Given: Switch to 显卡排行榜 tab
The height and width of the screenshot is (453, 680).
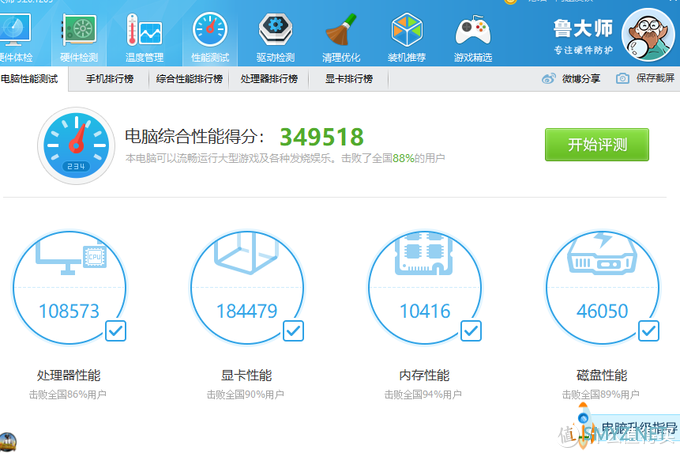Looking at the screenshot, I should pyautogui.click(x=349, y=79).
